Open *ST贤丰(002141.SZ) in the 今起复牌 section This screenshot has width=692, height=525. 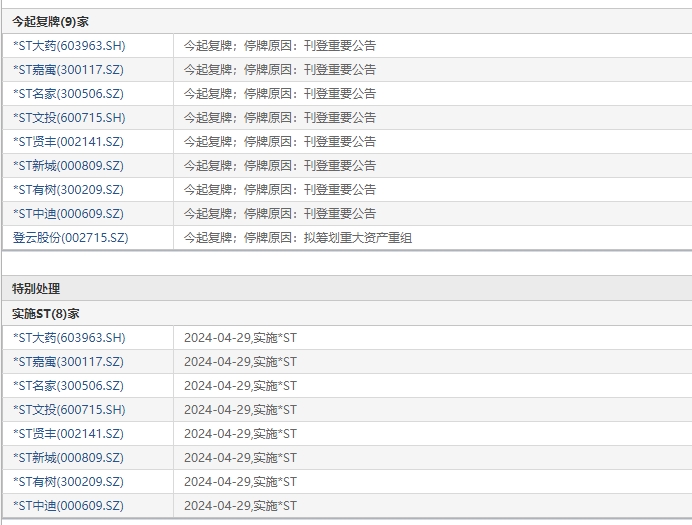(68, 142)
